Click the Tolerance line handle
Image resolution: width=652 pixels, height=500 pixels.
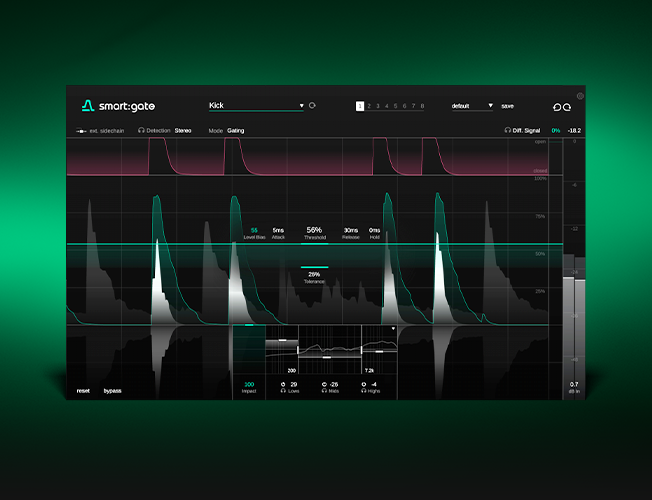pyautogui.click(x=314, y=267)
